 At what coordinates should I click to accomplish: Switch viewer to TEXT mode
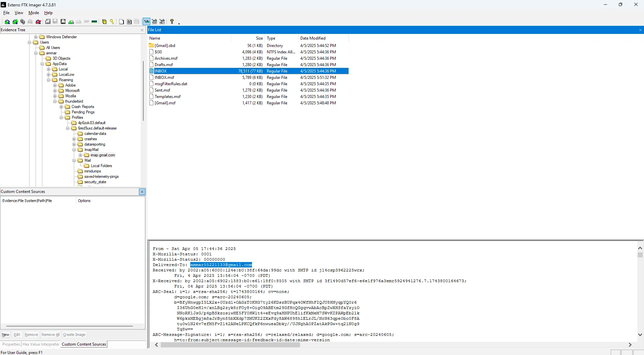154,22
